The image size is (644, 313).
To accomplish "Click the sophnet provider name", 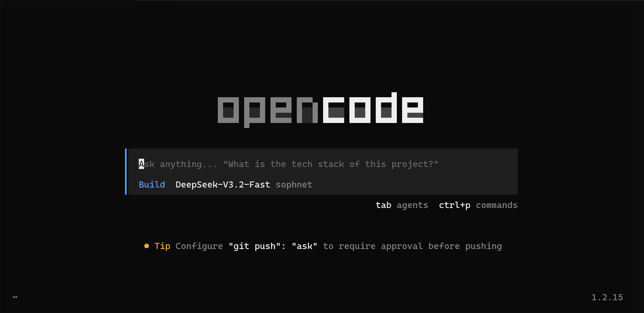I will click(294, 185).
